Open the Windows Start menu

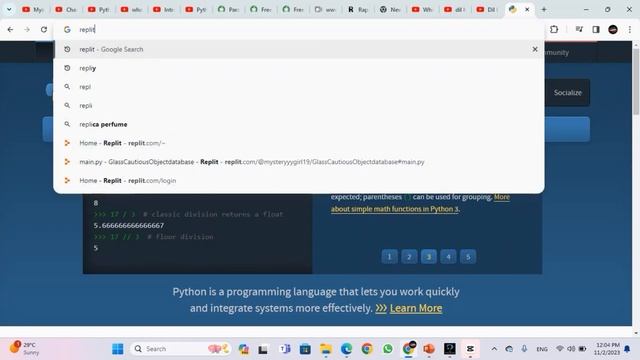coord(118,349)
